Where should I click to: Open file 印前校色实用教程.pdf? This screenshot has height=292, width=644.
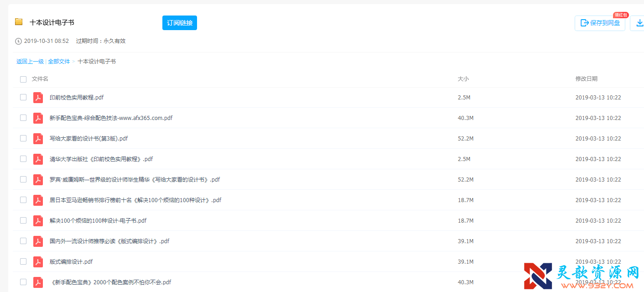point(77,98)
